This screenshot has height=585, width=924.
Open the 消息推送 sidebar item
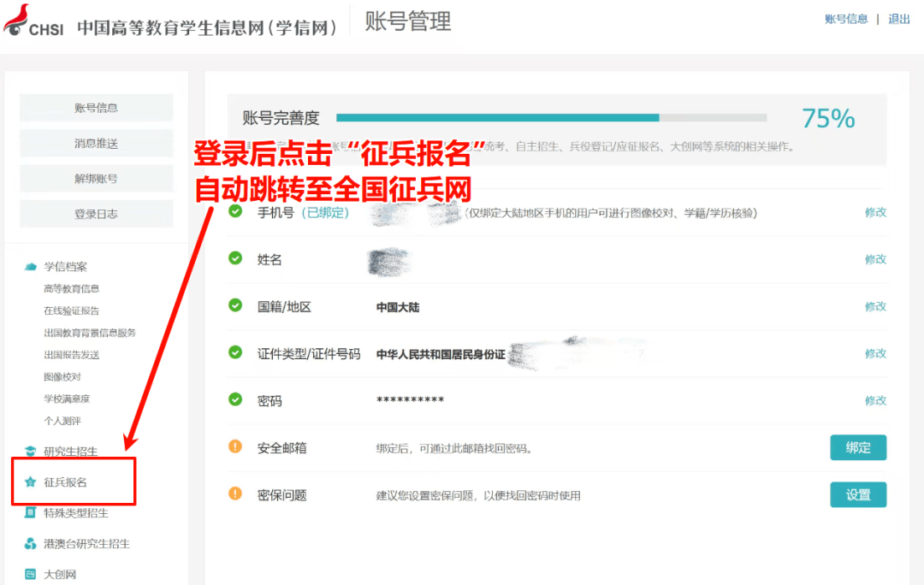tap(95, 143)
